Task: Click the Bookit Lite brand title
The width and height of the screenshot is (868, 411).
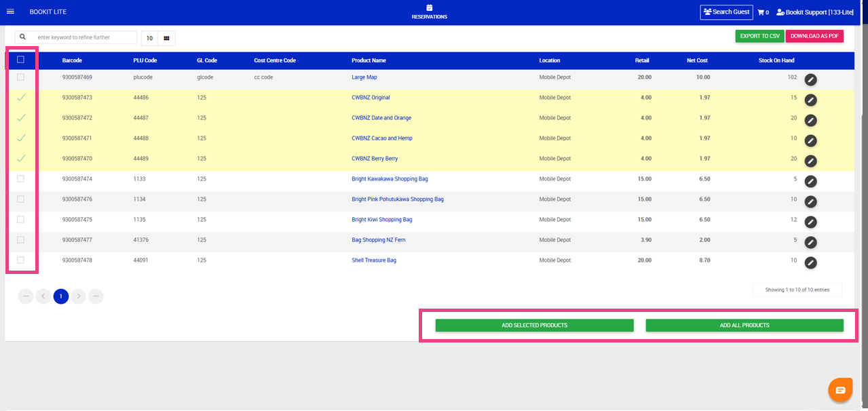Action: click(x=48, y=12)
